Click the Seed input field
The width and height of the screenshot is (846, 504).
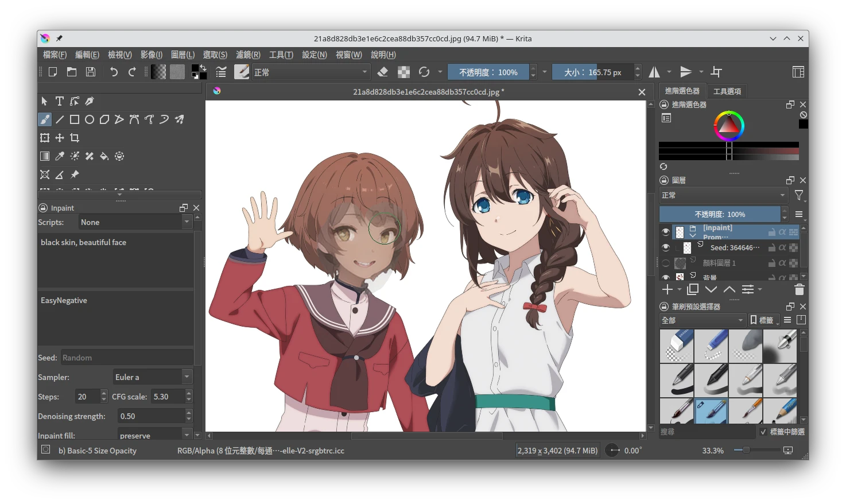[x=126, y=358]
